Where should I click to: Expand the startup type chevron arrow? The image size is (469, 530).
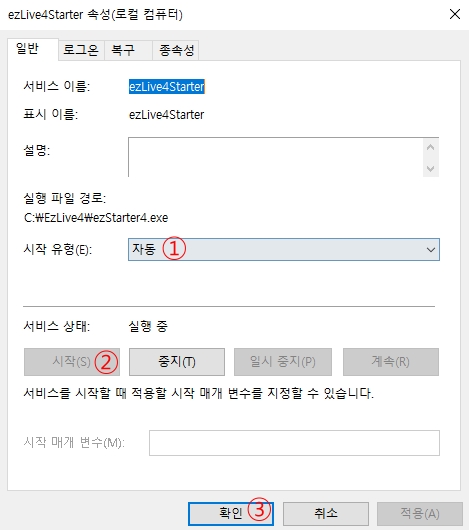point(430,250)
